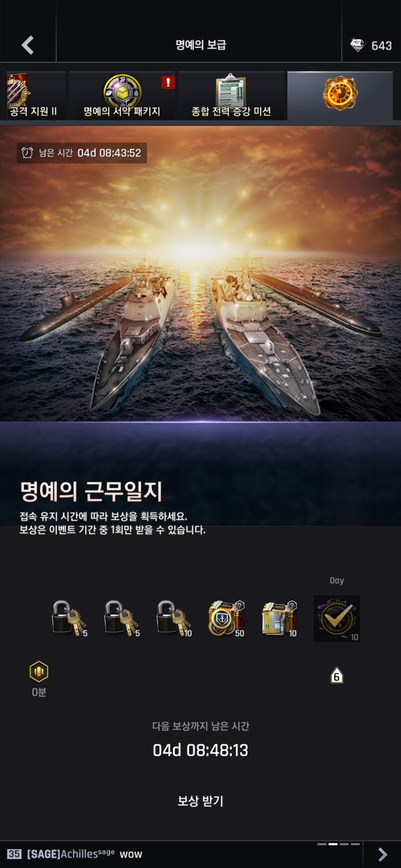401x868 pixels.
Task: Tap the remaining time 남은 시간 badge
Action: 82,153
